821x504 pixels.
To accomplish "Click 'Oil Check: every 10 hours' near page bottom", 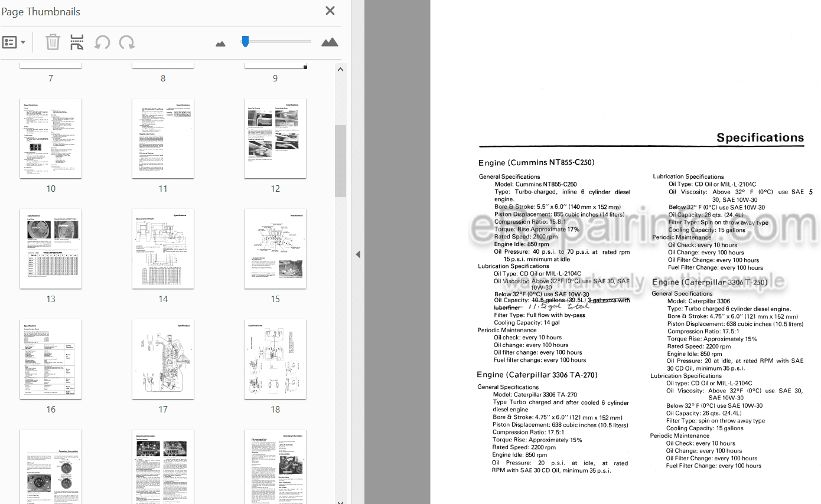I will (701, 443).
